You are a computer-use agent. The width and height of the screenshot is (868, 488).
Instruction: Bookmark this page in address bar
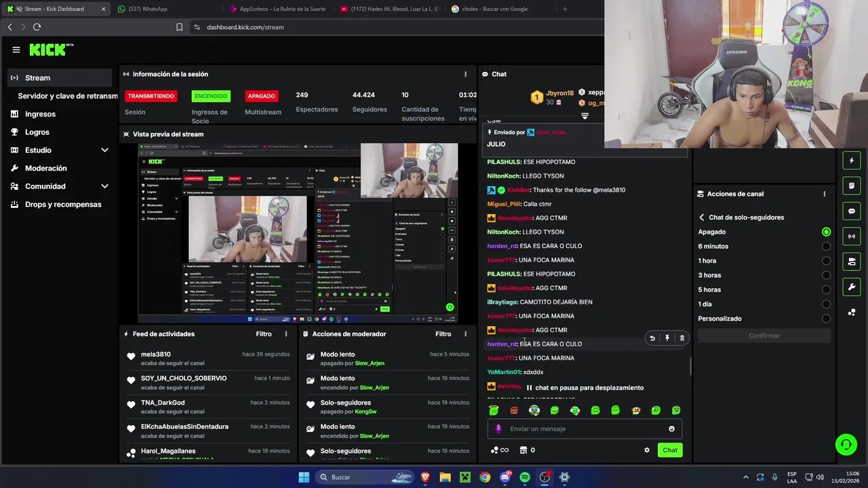179,27
